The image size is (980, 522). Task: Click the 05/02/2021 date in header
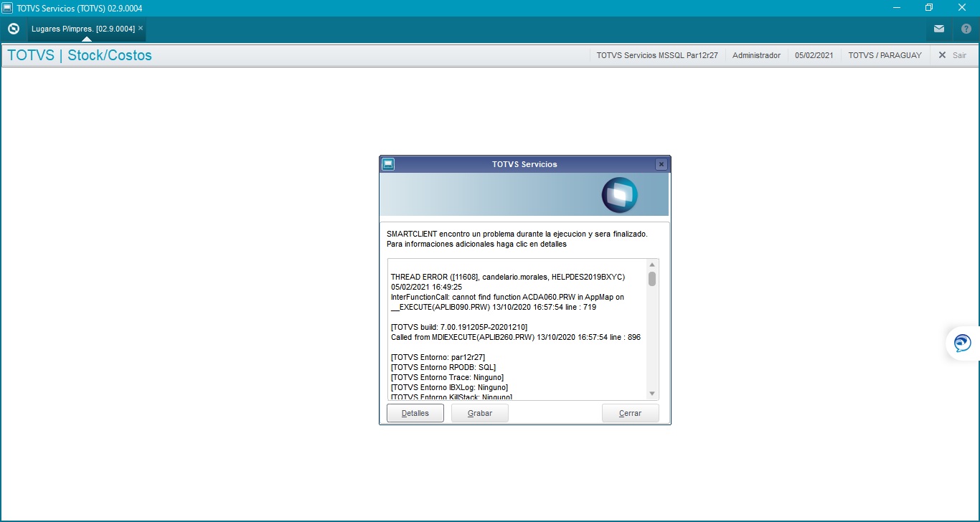tap(814, 55)
